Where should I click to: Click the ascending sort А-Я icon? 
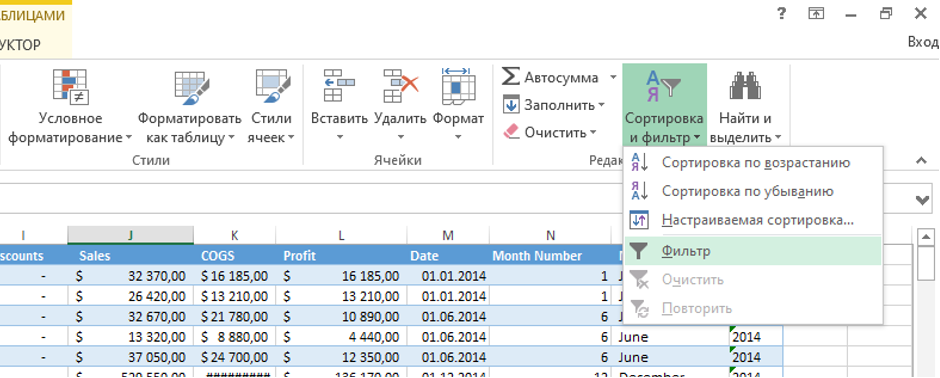[x=639, y=162]
